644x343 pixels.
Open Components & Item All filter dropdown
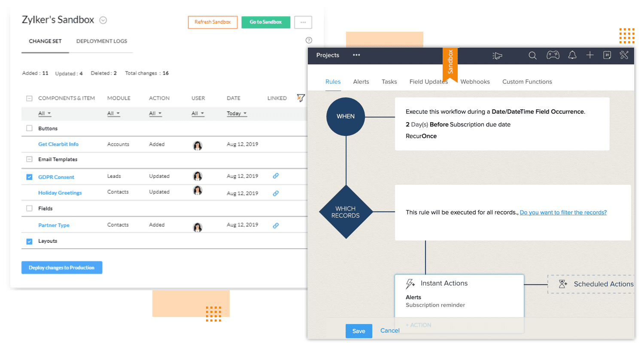[x=45, y=114]
